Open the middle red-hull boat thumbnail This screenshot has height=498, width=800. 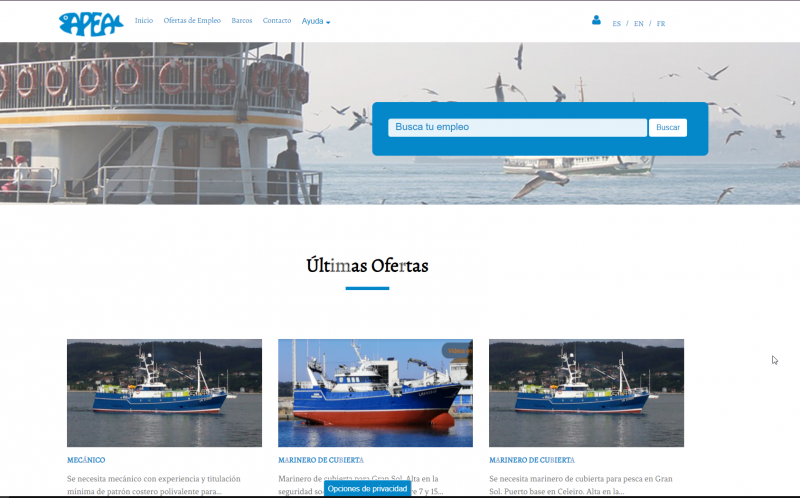click(375, 393)
